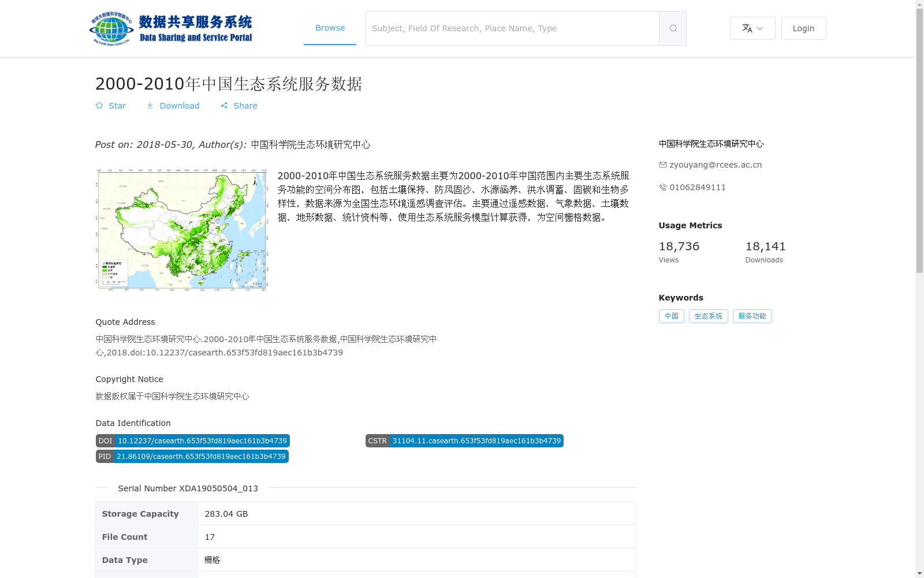Click the Data Type value 栅格

213,560
